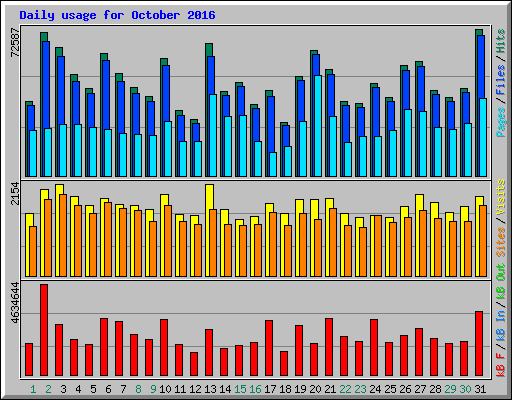Select day 16 on the date axis
Screen dimensions: 512x400
pyautogui.click(x=255, y=389)
